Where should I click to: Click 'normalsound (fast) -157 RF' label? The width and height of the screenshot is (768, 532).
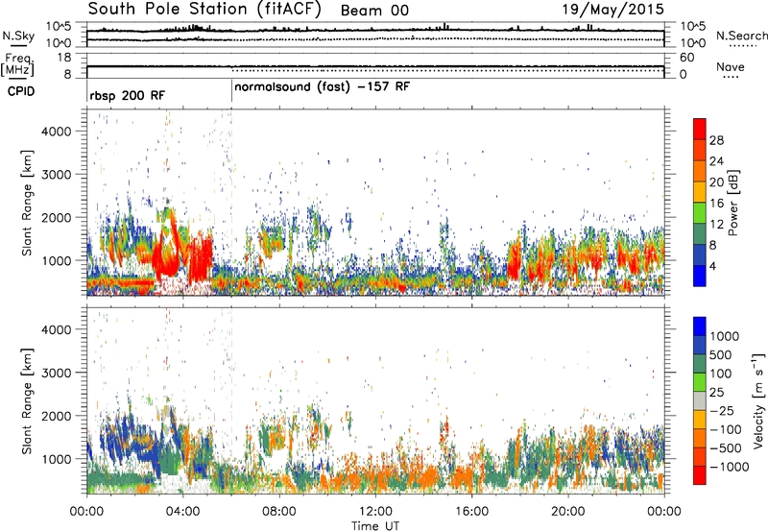click(x=322, y=87)
